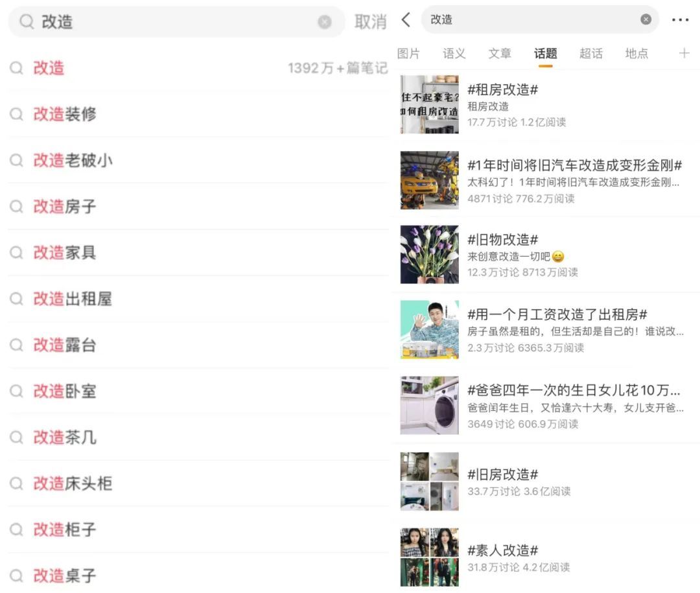Image resolution: width=700 pixels, height=593 pixels.
Task: Switch to the 超话 tab
Action: 590,54
